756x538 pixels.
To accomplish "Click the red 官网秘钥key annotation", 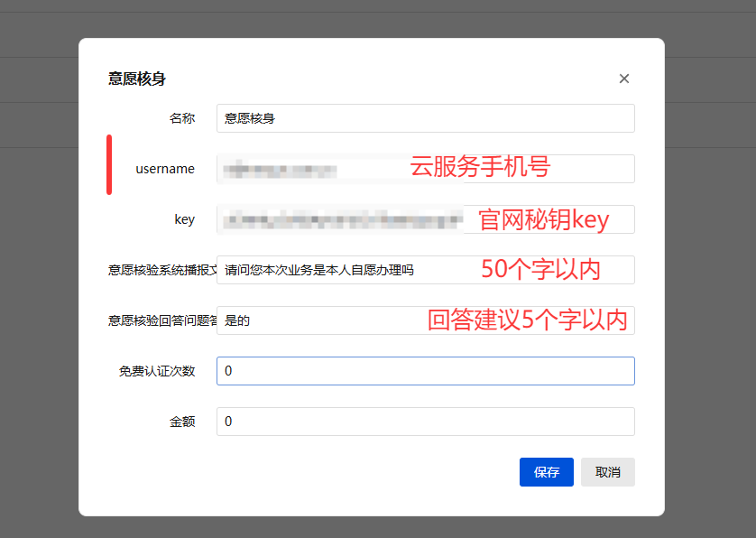I will [543, 219].
